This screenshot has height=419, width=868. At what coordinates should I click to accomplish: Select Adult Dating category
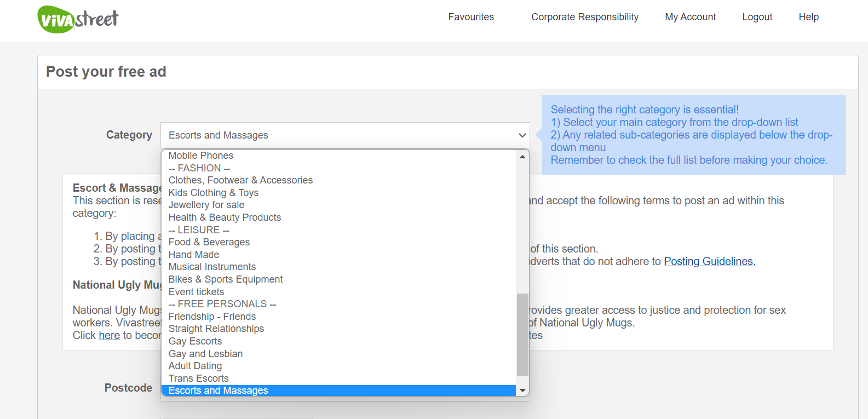[x=338, y=366]
